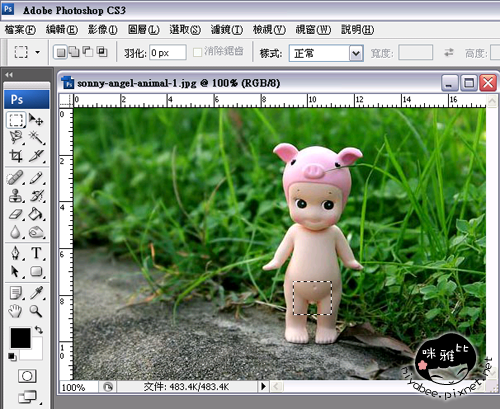This screenshot has width=500, height=409.
Task: Select the Sponge/Dodge tool
Action: 36,232
